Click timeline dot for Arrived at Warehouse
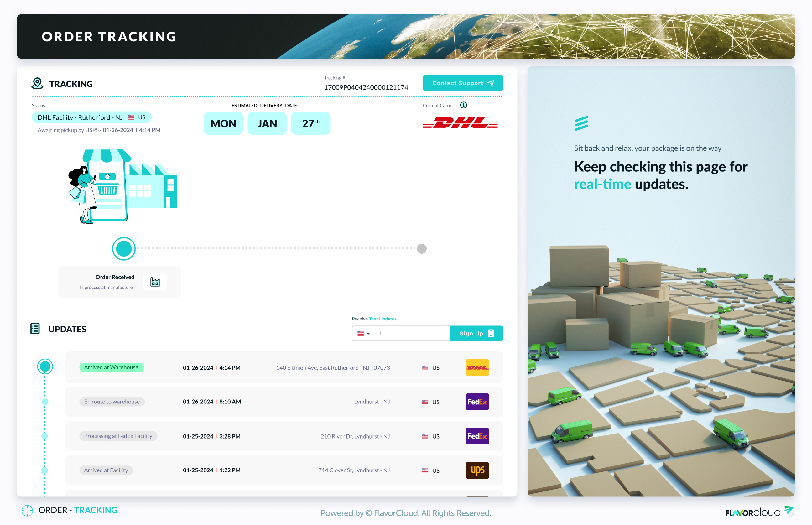812x525 pixels. pos(45,366)
